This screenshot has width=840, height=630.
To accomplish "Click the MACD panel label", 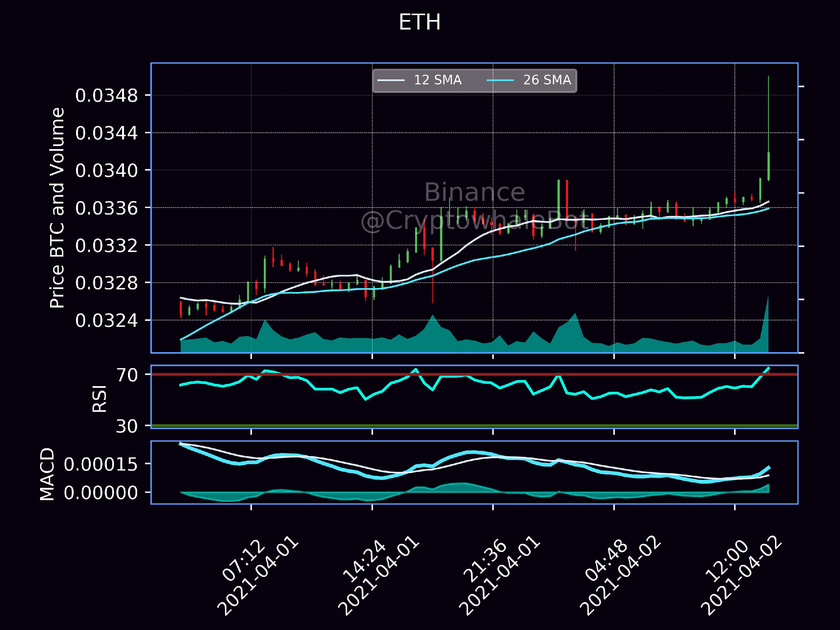I will pyautogui.click(x=47, y=474).
